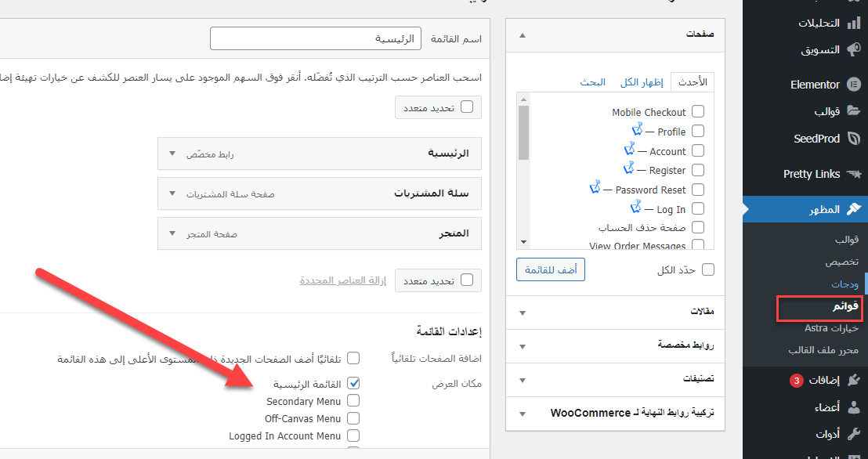Check the Profile page checkbox
The height and width of the screenshot is (459, 868).
point(698,132)
